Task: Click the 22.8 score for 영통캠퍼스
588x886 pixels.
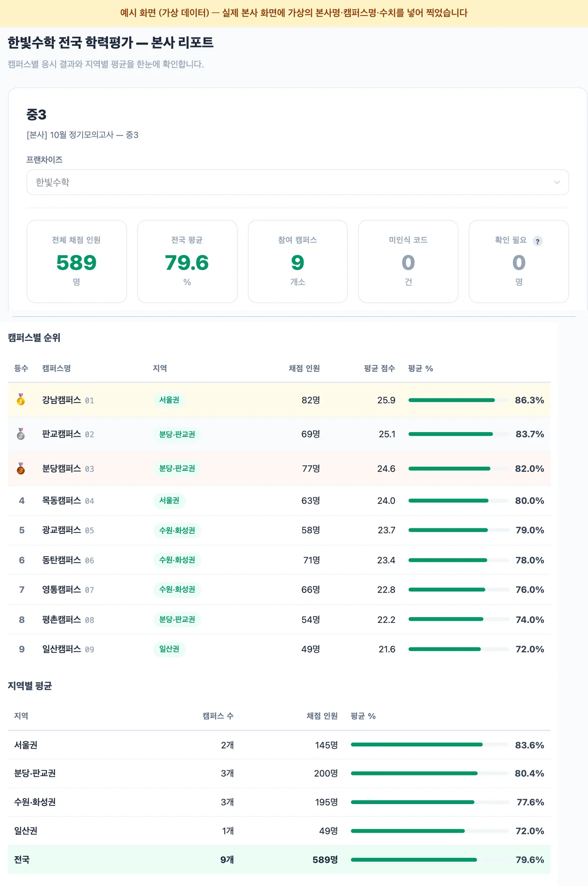Action: [x=386, y=589]
